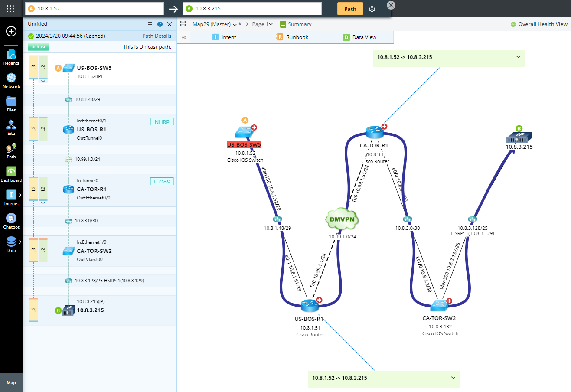Click the orange Path button
The image size is (571, 392).
(350, 9)
